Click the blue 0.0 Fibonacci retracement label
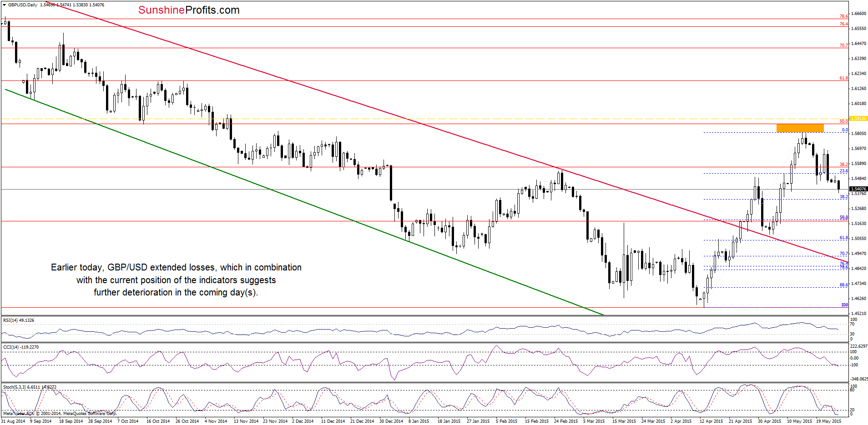 point(845,130)
